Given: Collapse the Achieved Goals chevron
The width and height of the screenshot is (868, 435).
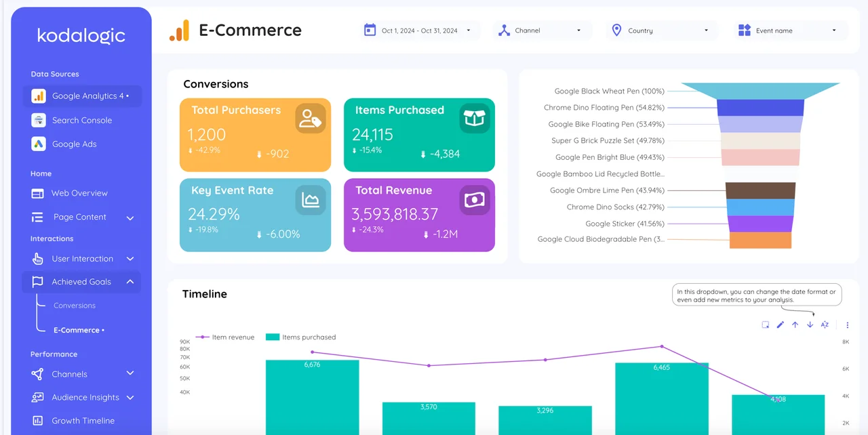Looking at the screenshot, I should point(130,282).
